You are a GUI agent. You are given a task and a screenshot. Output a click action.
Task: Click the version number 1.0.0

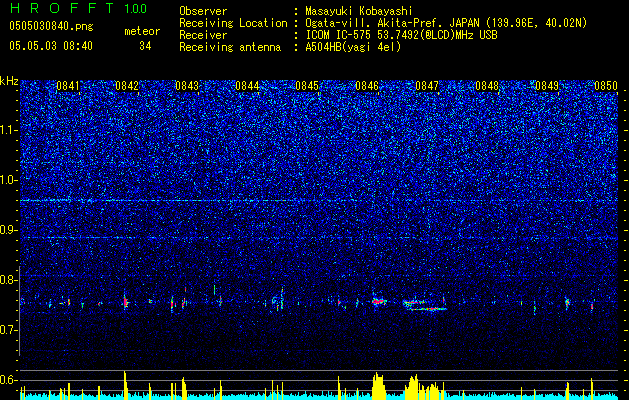tap(136, 9)
